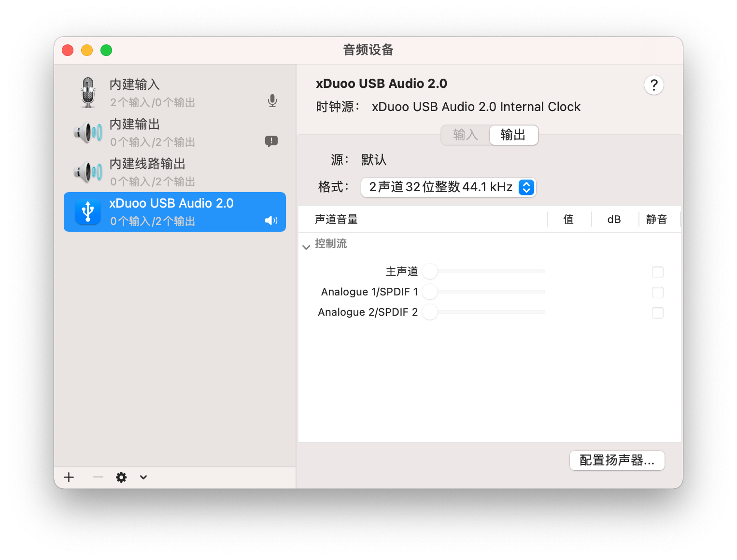Click the dB column header
The width and height of the screenshot is (737, 560).
click(614, 219)
